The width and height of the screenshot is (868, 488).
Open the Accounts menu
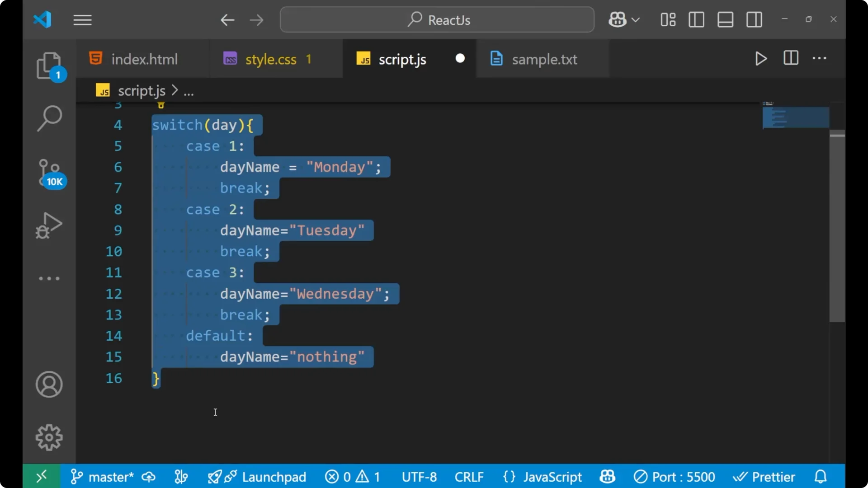[x=49, y=385]
